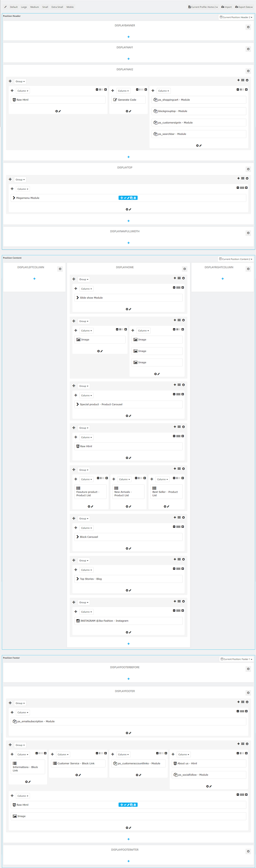Click the trash icon on Megamenu Module
Viewport: 256px width, 868px height.
(x=135, y=198)
